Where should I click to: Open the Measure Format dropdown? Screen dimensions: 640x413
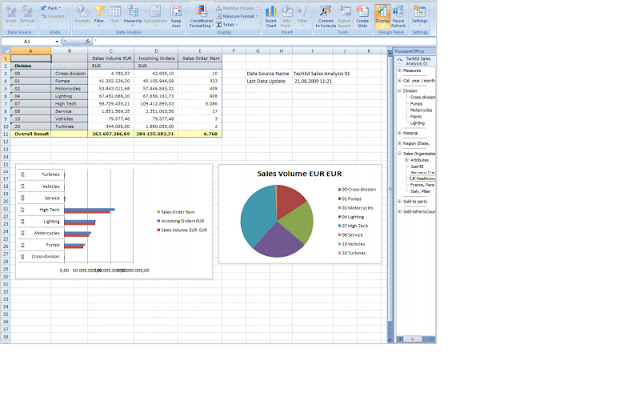click(237, 16)
